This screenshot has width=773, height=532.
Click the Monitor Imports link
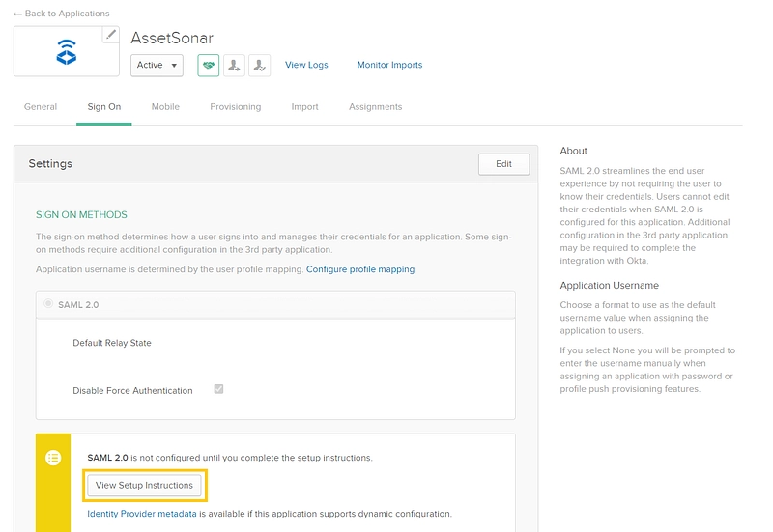coord(389,65)
